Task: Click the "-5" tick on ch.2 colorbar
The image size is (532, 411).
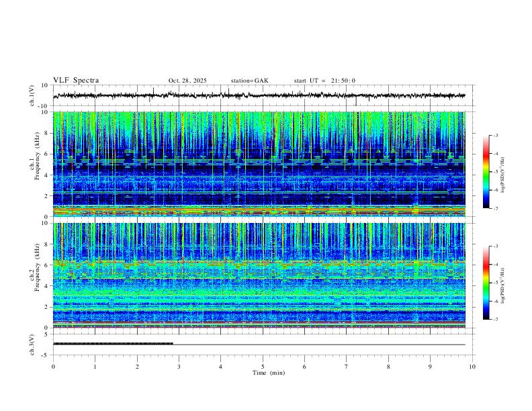Action: pyautogui.click(x=495, y=283)
